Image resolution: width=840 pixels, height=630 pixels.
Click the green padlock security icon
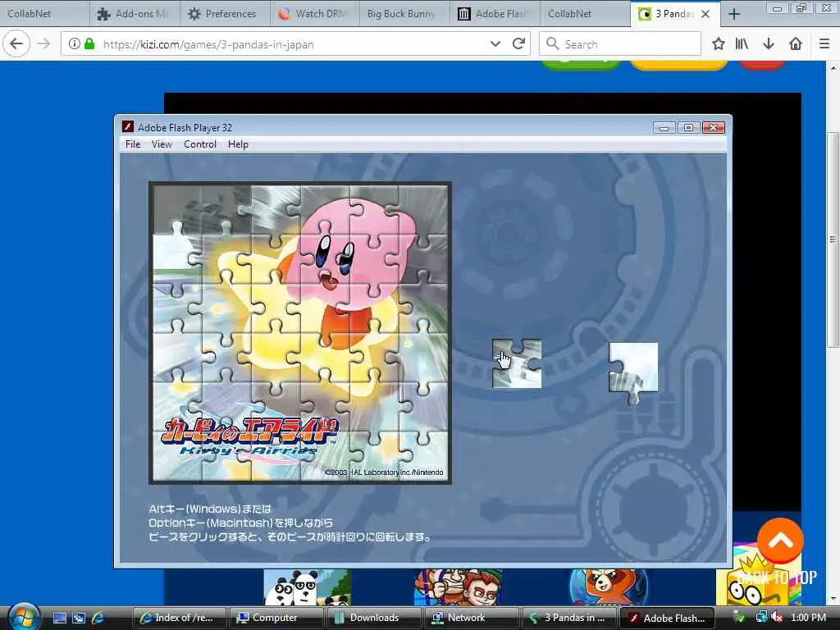pyautogui.click(x=90, y=44)
